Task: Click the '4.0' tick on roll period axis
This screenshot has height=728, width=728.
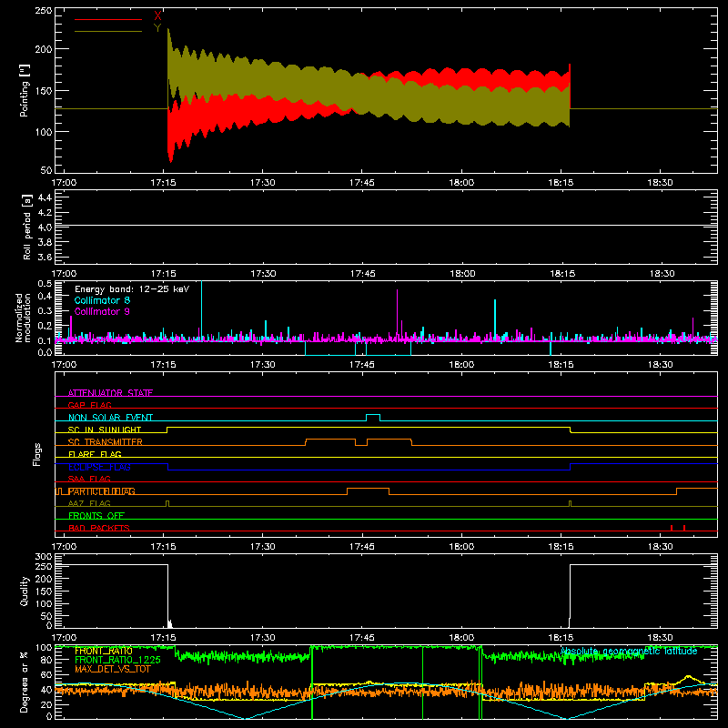Action: pyautogui.click(x=45, y=227)
